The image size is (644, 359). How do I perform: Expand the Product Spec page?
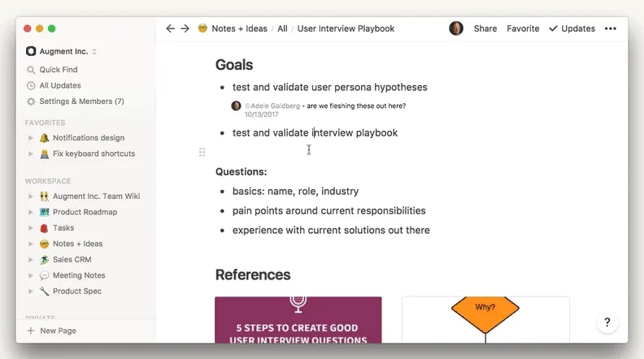(30, 292)
